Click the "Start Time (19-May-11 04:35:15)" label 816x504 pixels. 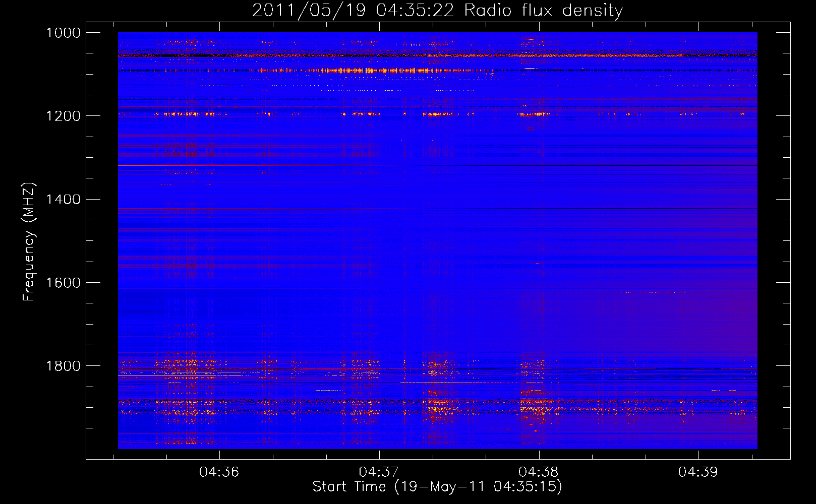coord(437,487)
